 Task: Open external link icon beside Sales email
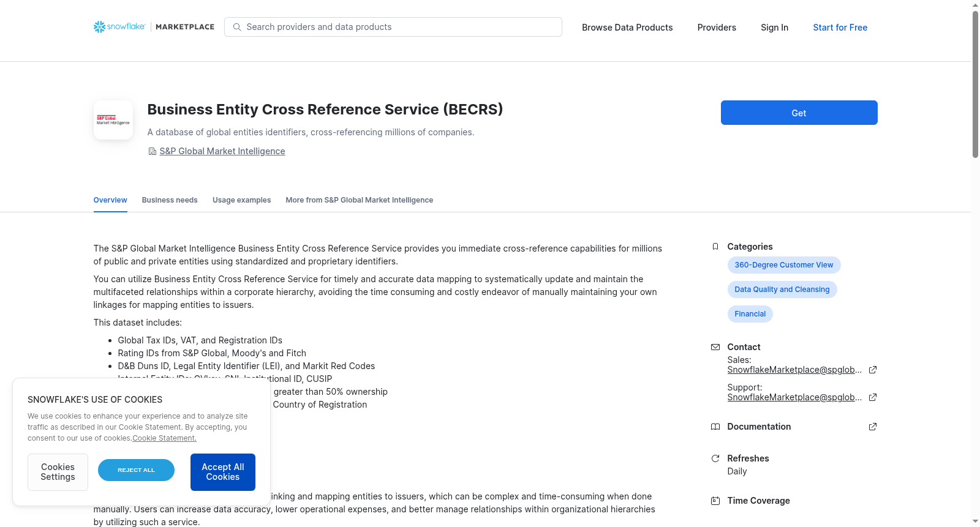click(x=873, y=370)
